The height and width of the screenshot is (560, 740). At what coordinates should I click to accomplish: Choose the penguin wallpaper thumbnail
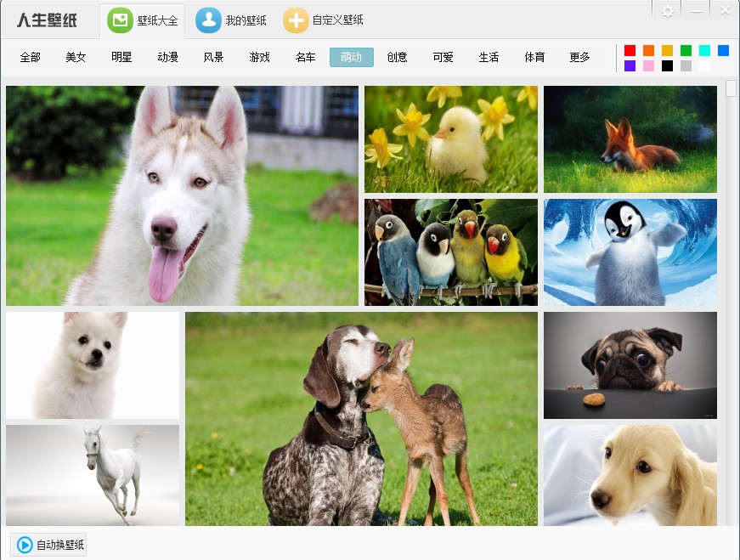(x=630, y=252)
